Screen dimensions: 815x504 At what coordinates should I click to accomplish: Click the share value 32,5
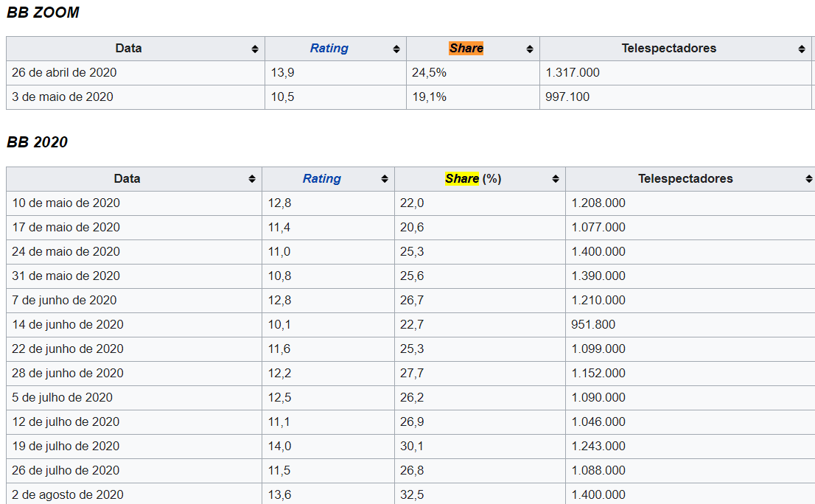tap(412, 495)
